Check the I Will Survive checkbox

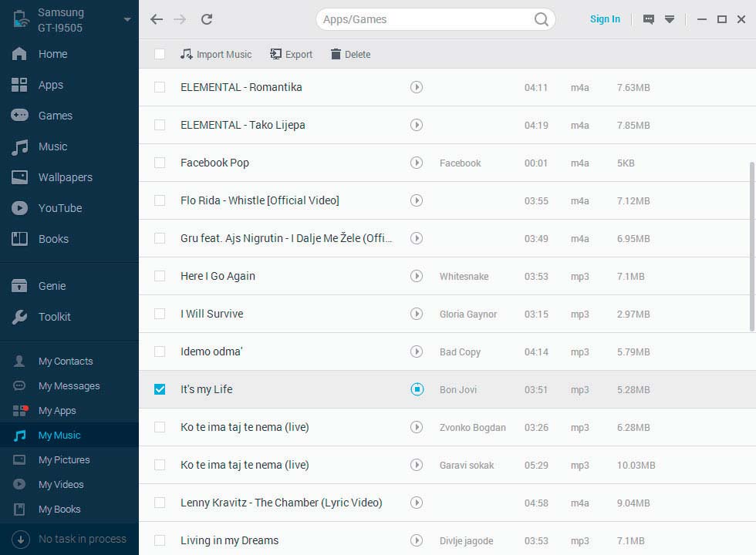(x=160, y=314)
